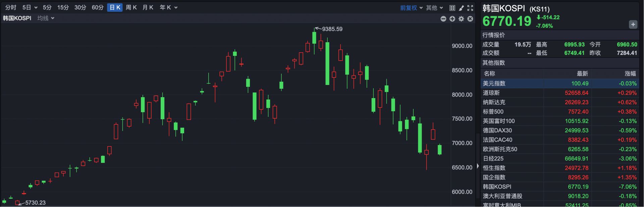The image size is (644, 207).
Task: Select the 国企指数 row
Action: tap(560, 177)
